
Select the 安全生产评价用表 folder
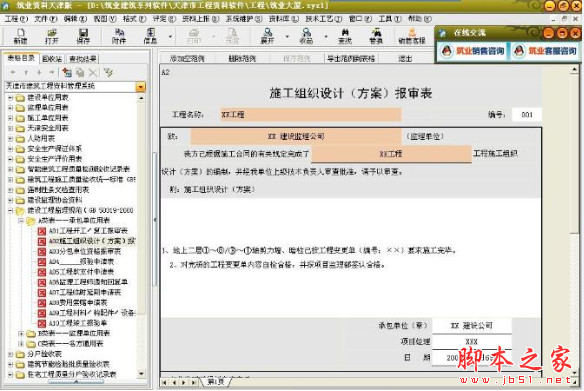pyautogui.click(x=54, y=159)
